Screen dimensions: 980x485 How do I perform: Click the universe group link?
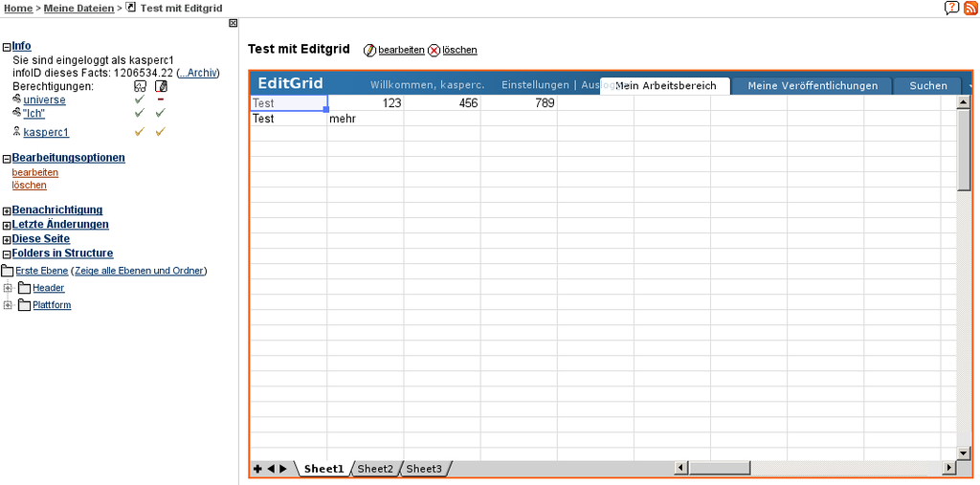[44, 100]
